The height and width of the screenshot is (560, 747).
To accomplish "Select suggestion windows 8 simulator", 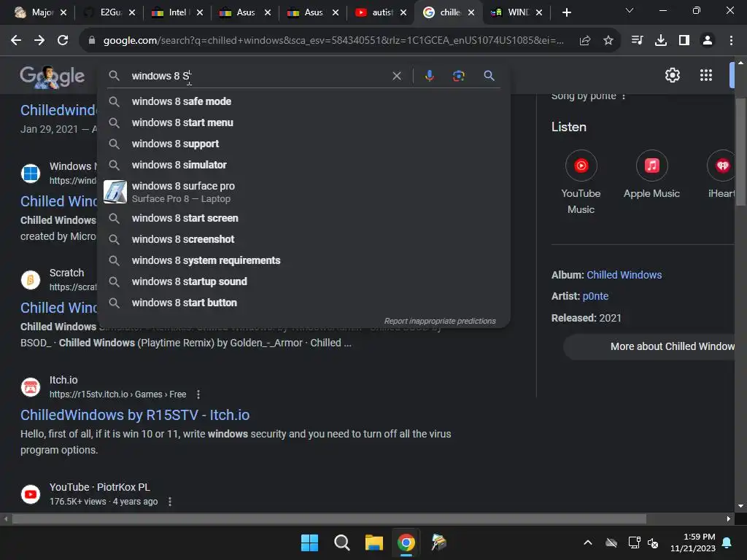I will [303, 165].
